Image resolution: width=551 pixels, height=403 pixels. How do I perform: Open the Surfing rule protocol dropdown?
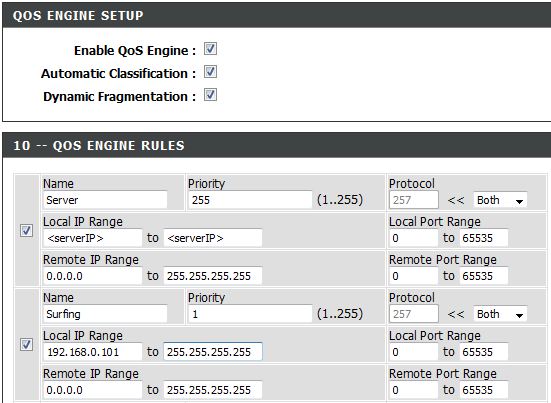click(500, 314)
